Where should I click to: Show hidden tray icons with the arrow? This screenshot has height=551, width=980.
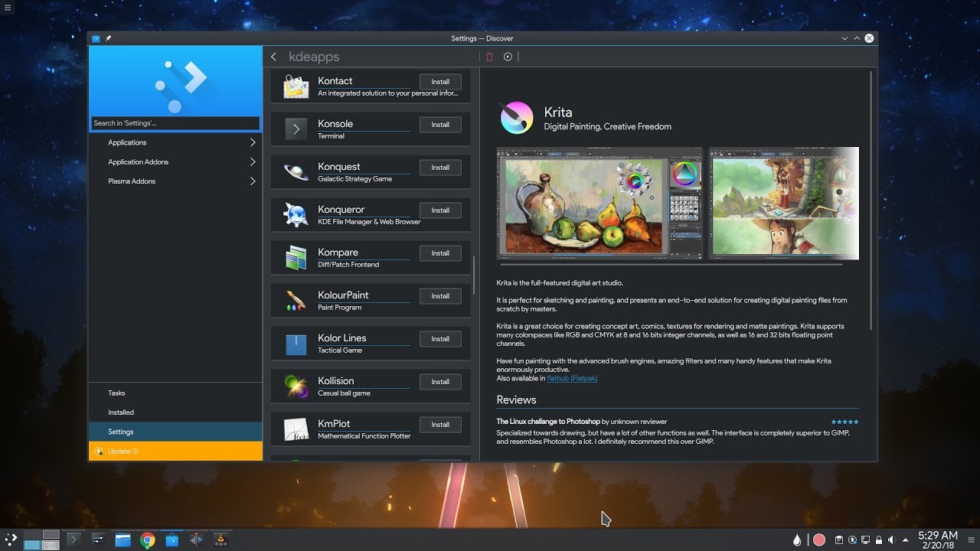tap(906, 540)
